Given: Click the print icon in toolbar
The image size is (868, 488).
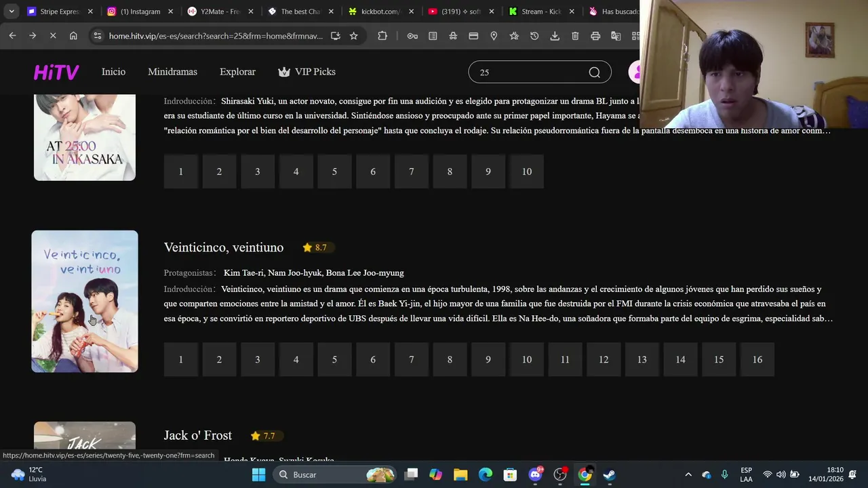Looking at the screenshot, I should (x=595, y=36).
